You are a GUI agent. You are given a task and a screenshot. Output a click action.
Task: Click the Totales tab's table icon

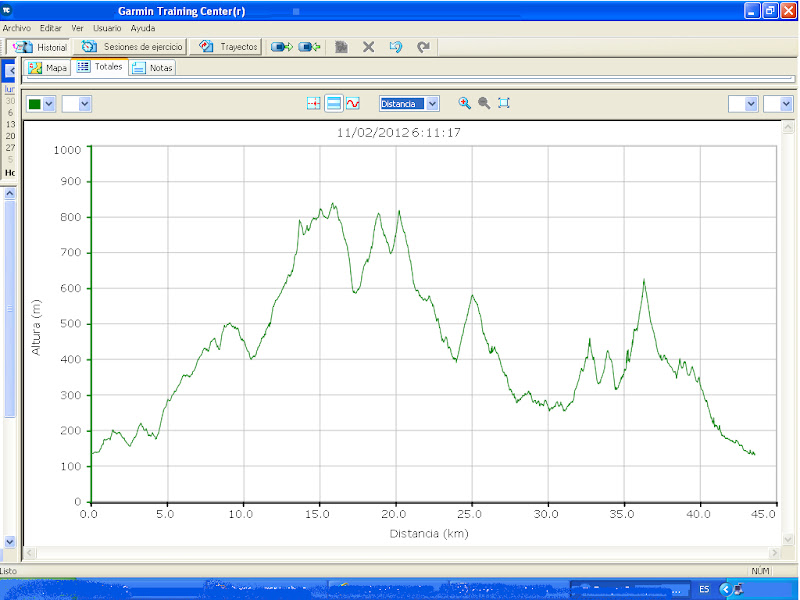(83, 66)
